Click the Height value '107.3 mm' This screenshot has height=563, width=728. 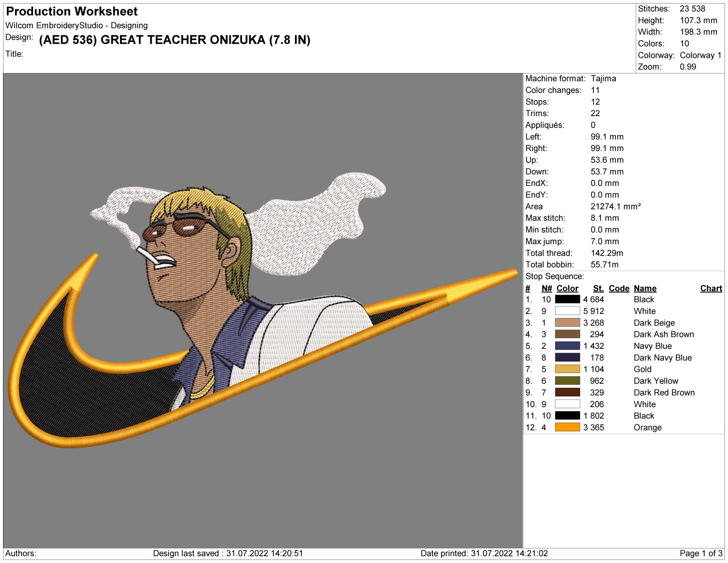698,20
